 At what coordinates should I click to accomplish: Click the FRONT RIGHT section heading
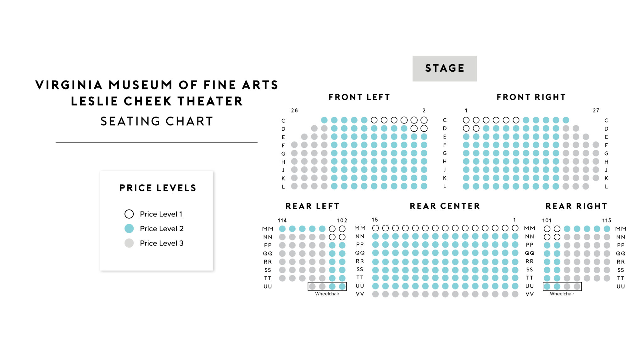coord(531,97)
